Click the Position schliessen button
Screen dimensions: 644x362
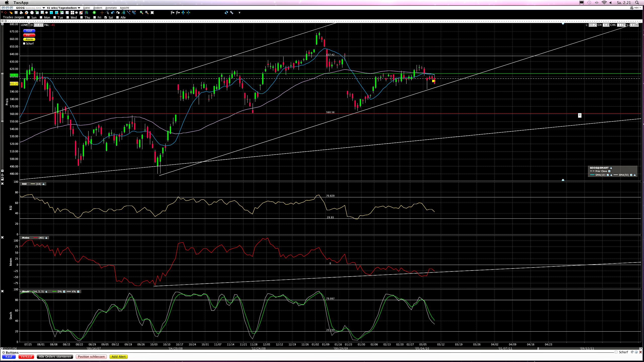[91, 357]
